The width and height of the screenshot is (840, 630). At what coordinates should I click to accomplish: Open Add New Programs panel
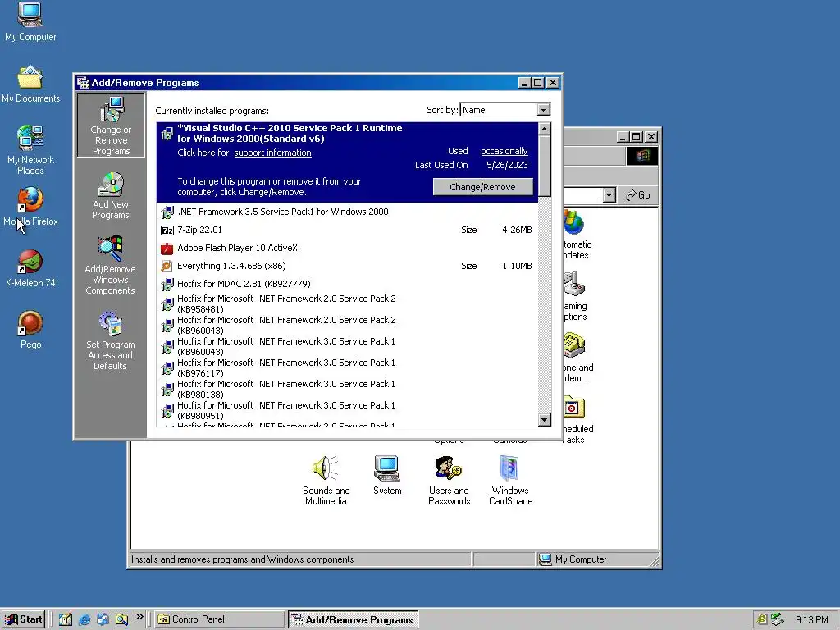coord(111,196)
